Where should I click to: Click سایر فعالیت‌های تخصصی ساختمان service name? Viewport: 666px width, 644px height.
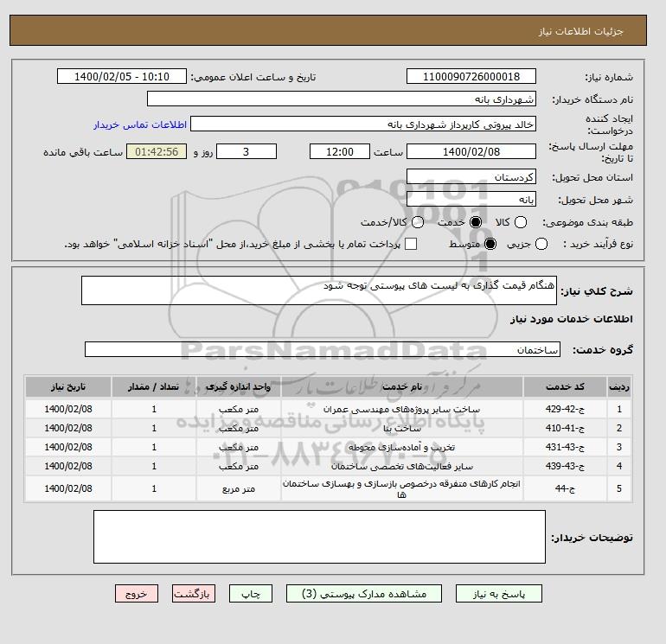(x=402, y=467)
